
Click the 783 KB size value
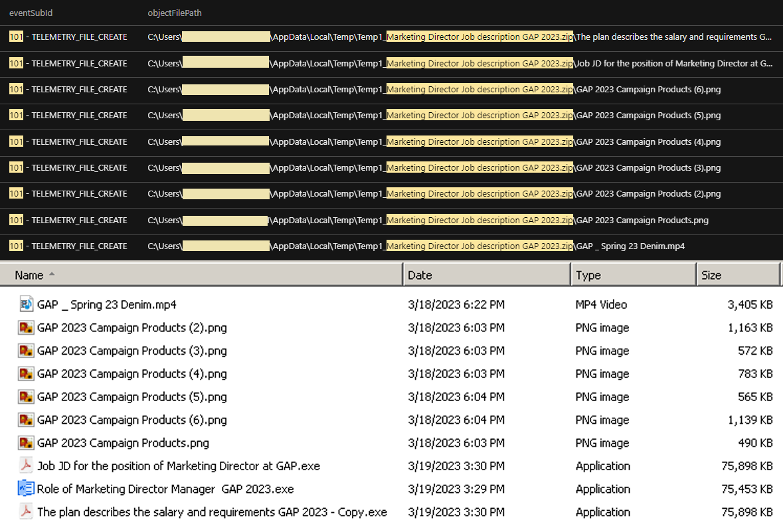(756, 374)
